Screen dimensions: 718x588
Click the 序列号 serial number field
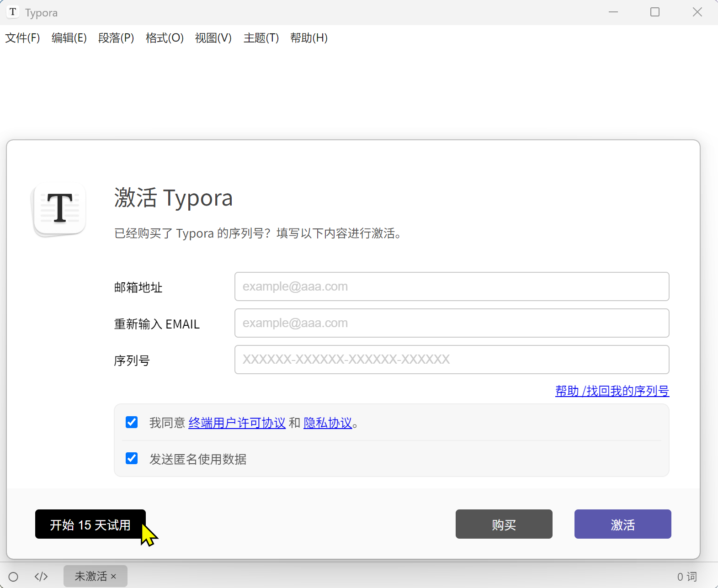tap(452, 360)
